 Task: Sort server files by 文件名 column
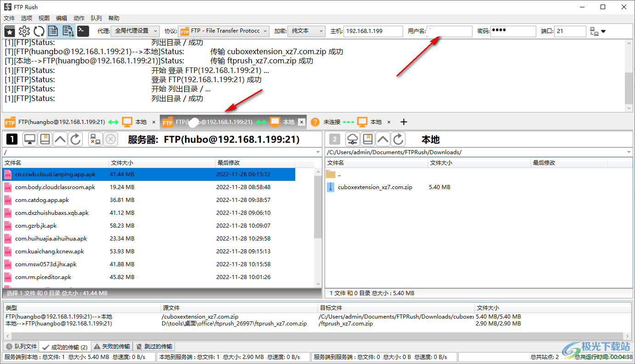coord(56,162)
